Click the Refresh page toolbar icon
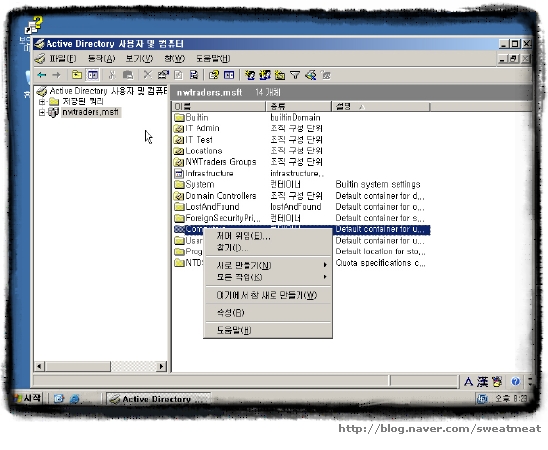548x450 pixels. pyautogui.click(x=179, y=75)
